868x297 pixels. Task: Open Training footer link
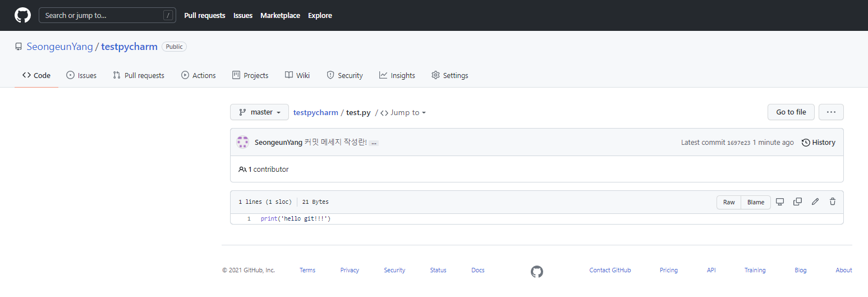[755, 270]
